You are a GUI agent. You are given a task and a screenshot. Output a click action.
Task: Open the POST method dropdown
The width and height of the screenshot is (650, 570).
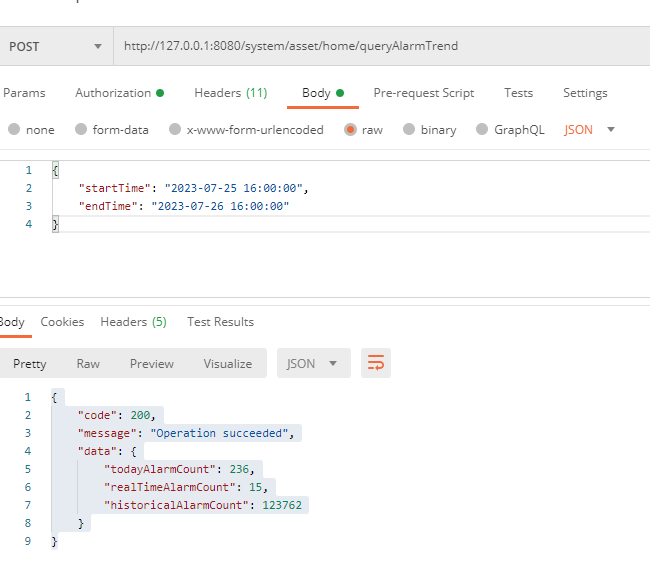54,46
